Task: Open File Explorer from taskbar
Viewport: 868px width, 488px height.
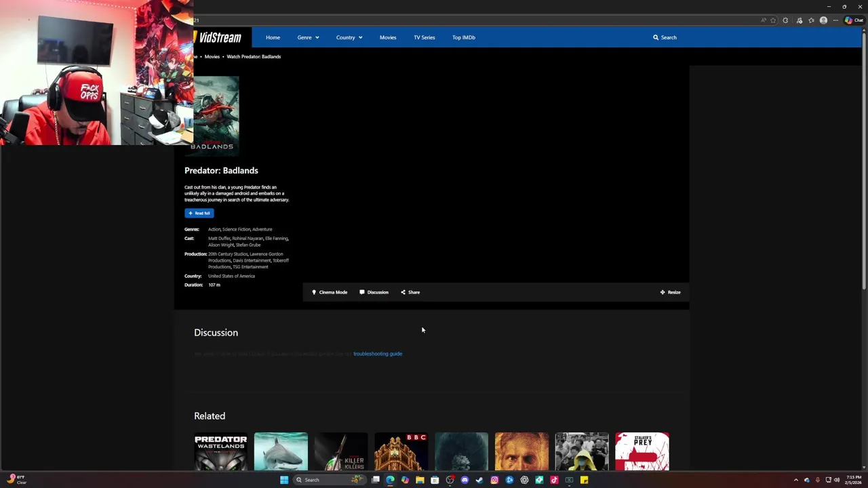Action: pos(420,480)
